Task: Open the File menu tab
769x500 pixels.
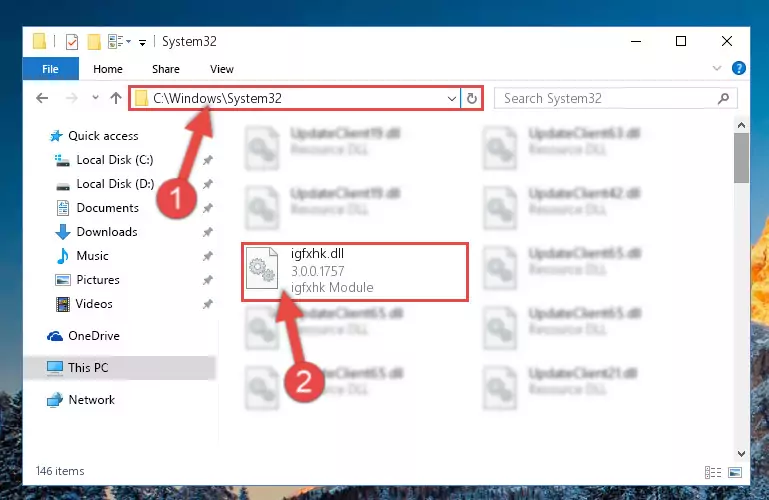Action: tap(51, 69)
